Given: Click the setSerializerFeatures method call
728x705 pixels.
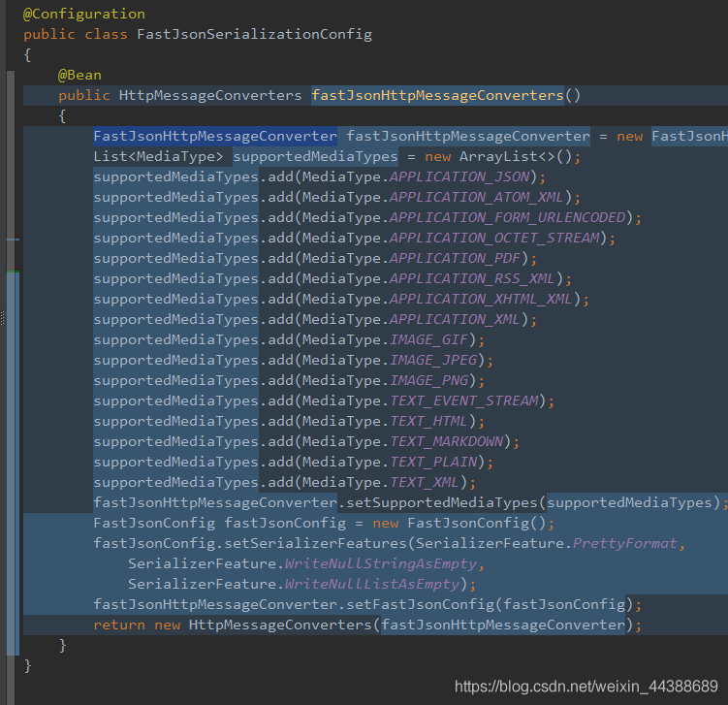Looking at the screenshot, I should [x=315, y=544].
